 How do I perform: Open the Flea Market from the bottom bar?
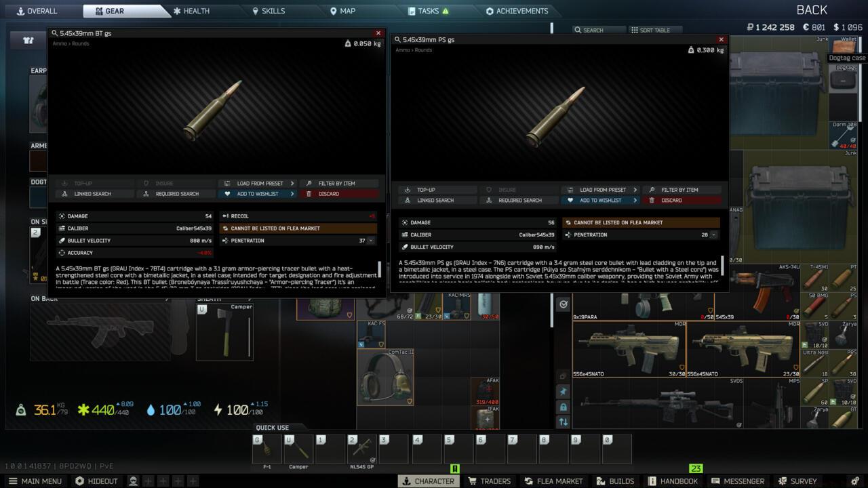coord(553,481)
